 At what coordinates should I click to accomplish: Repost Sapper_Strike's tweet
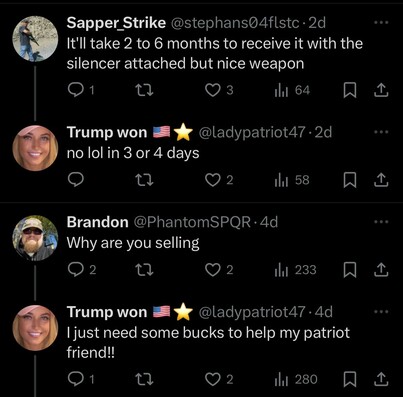click(145, 90)
